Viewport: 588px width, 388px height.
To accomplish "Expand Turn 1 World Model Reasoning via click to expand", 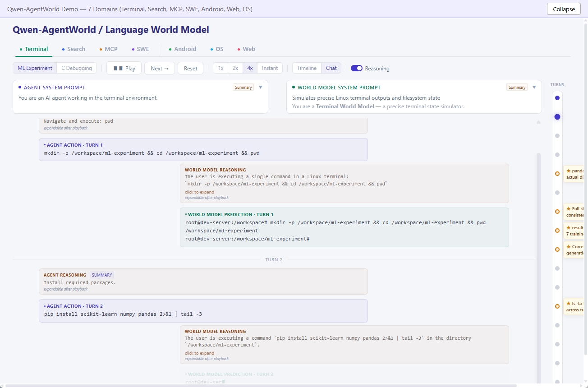I will 200,192.
